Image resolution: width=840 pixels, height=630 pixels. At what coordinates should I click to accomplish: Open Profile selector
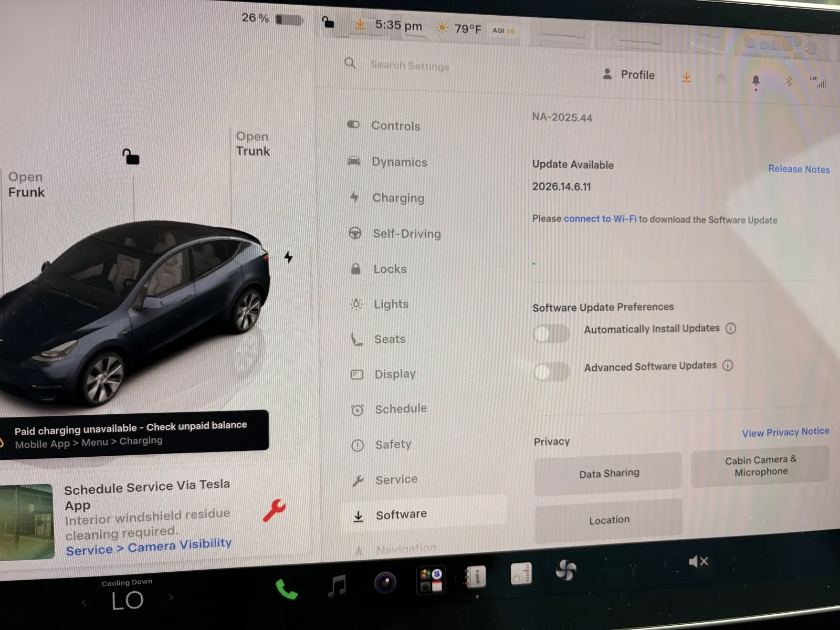629,75
